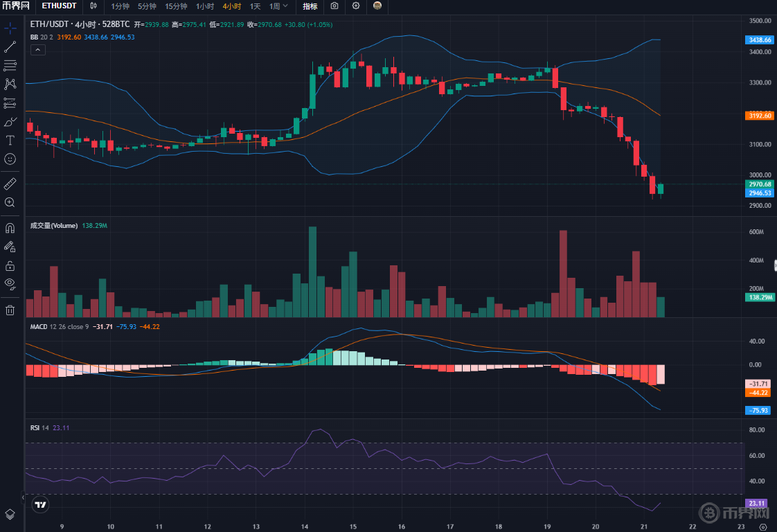Click the 3438.66 price label on axis
The image size is (777, 532).
tap(759, 40)
